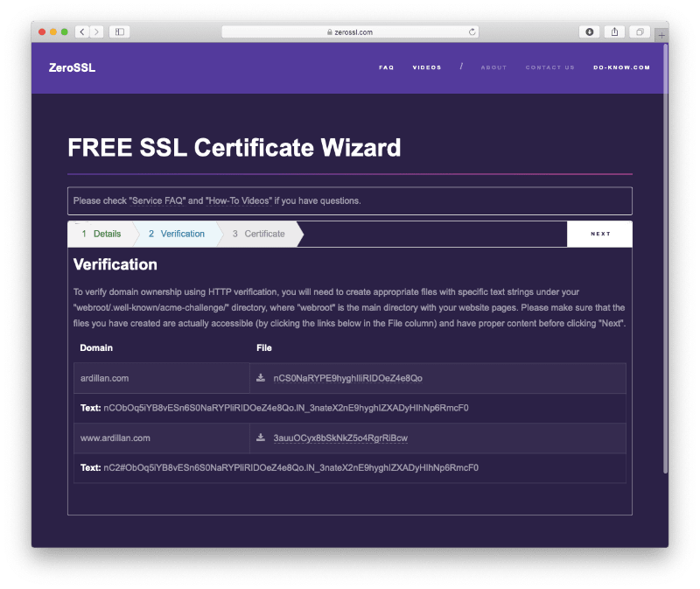Select the www.ardillan.com domain cell

tap(161, 438)
